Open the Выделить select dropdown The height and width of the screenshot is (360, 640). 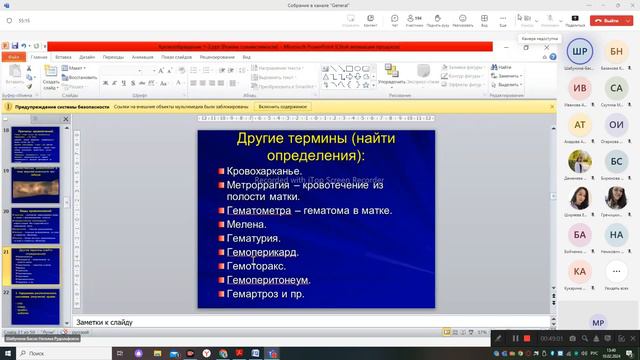(x=507, y=85)
